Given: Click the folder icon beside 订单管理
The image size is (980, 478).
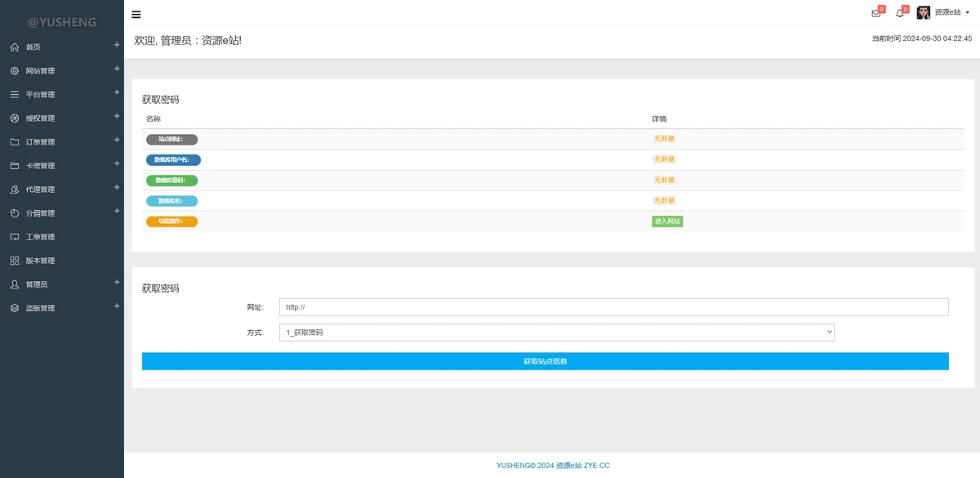Looking at the screenshot, I should (x=14, y=142).
